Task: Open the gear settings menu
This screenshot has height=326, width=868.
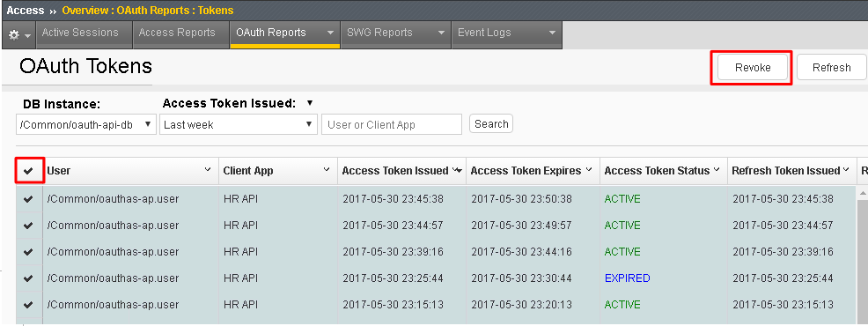Action: tap(19, 34)
